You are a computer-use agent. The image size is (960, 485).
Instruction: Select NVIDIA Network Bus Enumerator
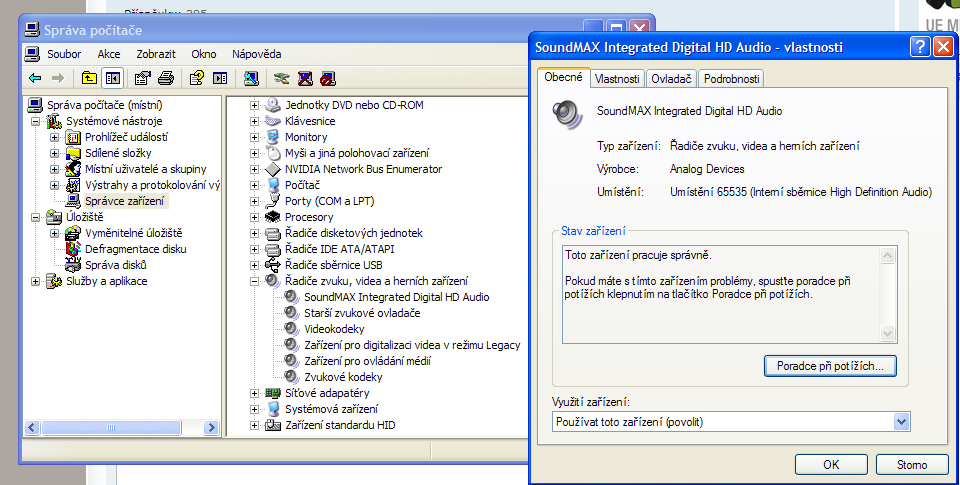click(364, 169)
